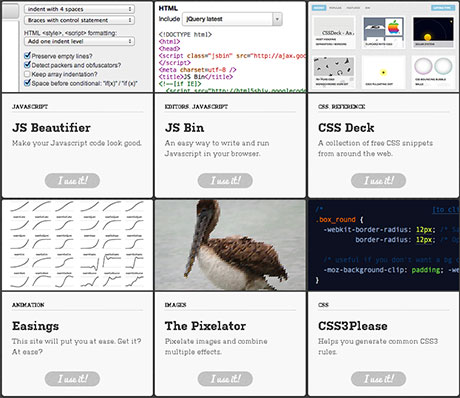
Task: Click the '<title>JS Bin</title>' line in JS Bin code
Action: click(x=196, y=77)
